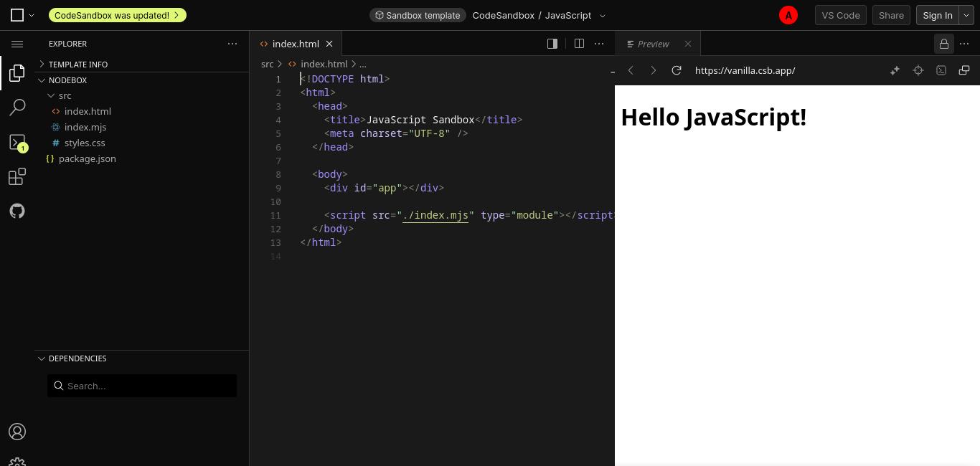Image resolution: width=980 pixels, height=466 pixels.
Task: Open the account icon at the sidebar bottom
Action: click(17, 432)
